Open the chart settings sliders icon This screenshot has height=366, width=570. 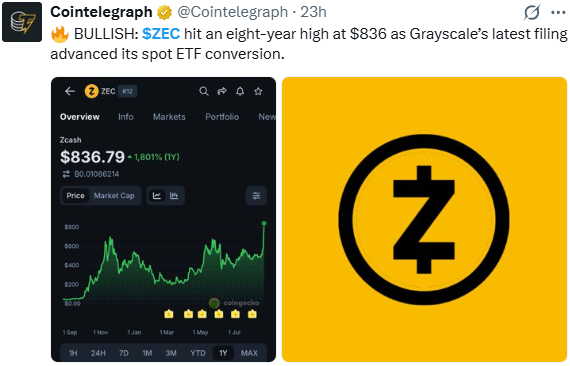tap(256, 196)
